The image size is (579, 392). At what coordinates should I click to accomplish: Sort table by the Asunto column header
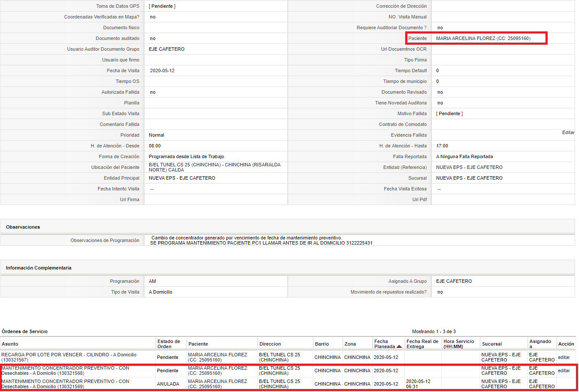coord(10,344)
